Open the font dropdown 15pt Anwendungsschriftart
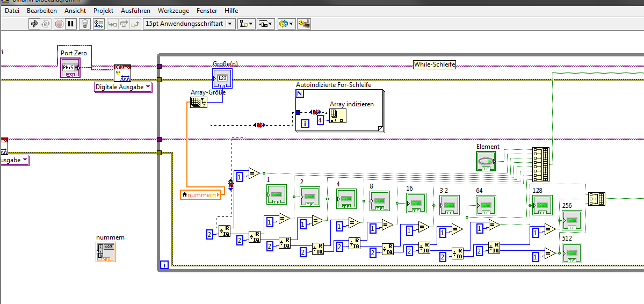Viewport: 644px width, 304px height. coord(189,24)
